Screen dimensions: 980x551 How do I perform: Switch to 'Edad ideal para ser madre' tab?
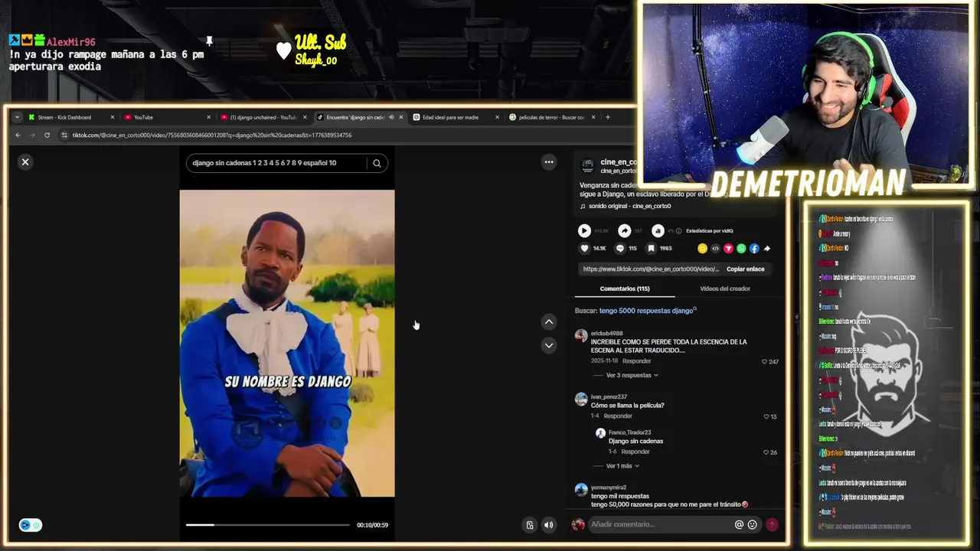(456, 117)
